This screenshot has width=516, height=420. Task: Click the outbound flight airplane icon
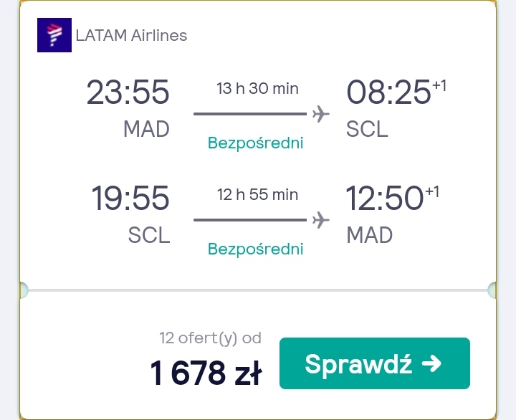321,114
